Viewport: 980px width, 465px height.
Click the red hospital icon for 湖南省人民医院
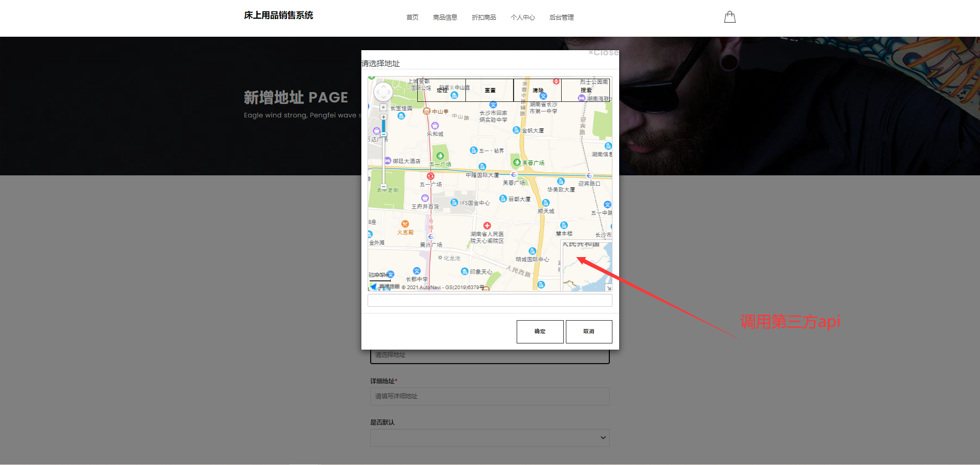(487, 226)
